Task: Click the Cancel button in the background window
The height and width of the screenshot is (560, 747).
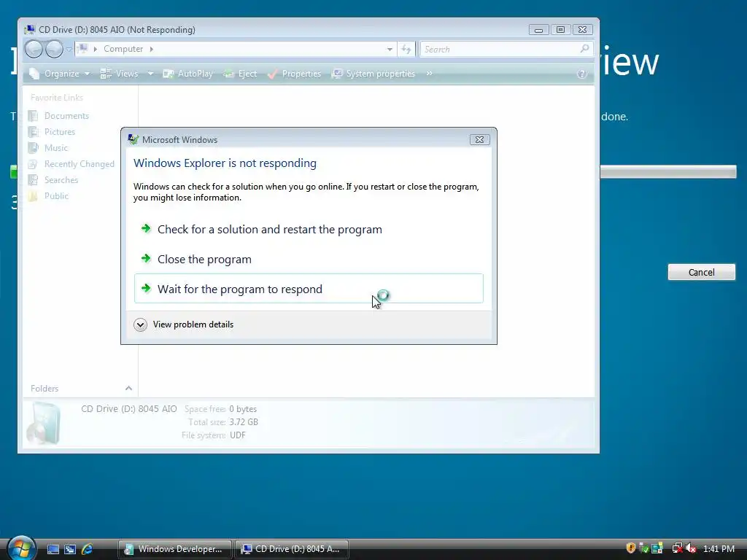Action: click(x=701, y=272)
